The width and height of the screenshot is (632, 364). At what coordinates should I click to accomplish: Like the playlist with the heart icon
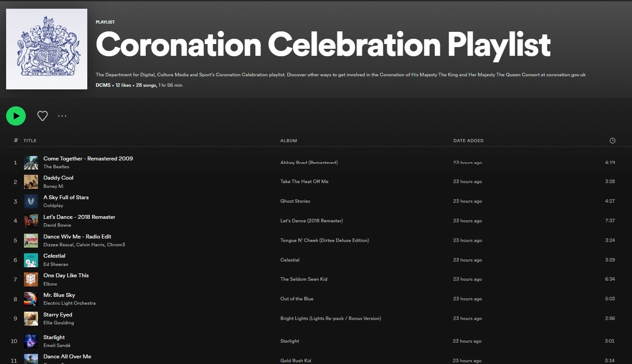(42, 116)
